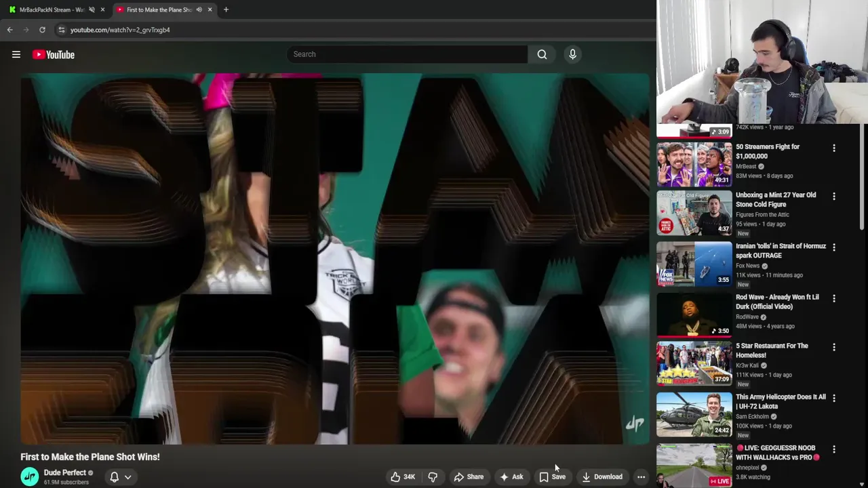Open options for Iranian tolls video
868x488 pixels.
tap(834, 247)
